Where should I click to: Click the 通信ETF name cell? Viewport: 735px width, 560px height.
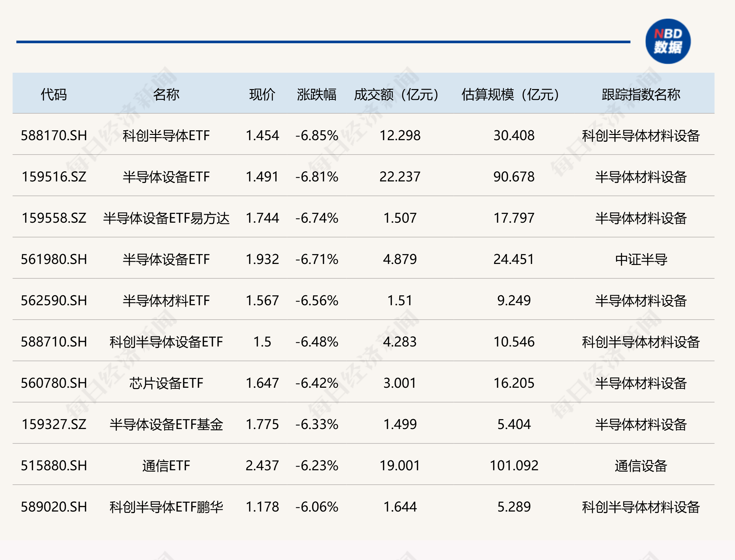(x=166, y=466)
